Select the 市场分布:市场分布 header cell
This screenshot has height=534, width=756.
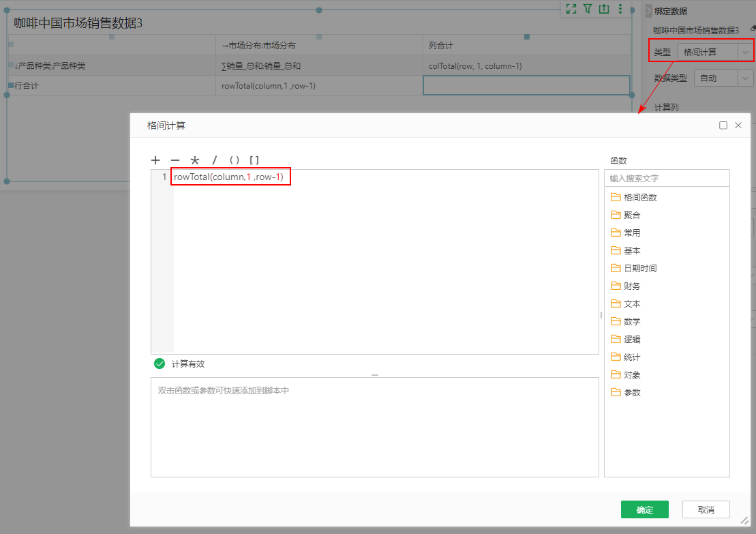point(319,45)
